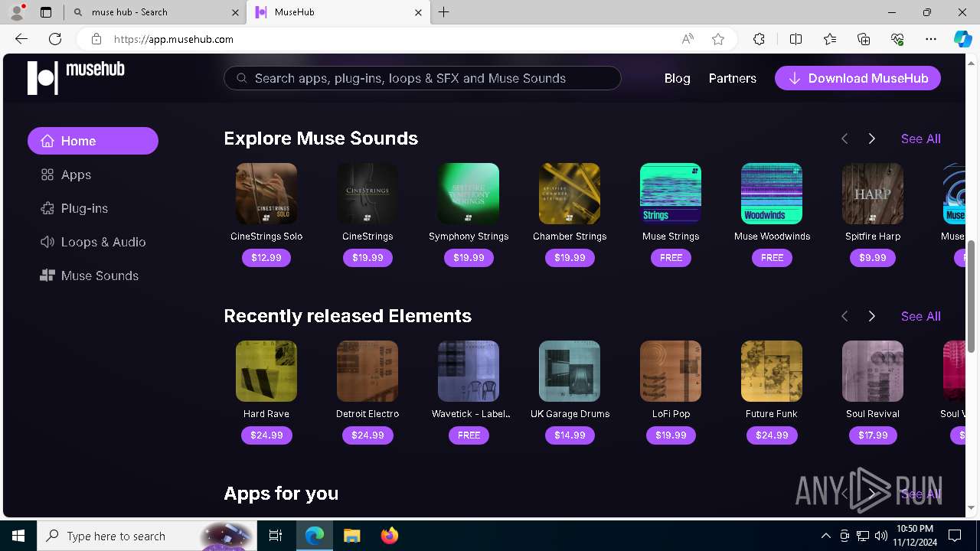Viewport: 980px width, 551px height.
Task: Launch Firefox from taskbar
Action: pos(390,536)
